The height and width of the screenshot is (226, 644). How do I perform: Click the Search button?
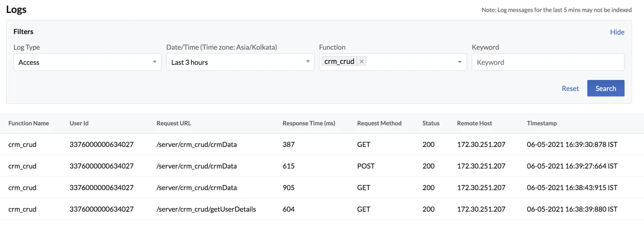tap(605, 89)
